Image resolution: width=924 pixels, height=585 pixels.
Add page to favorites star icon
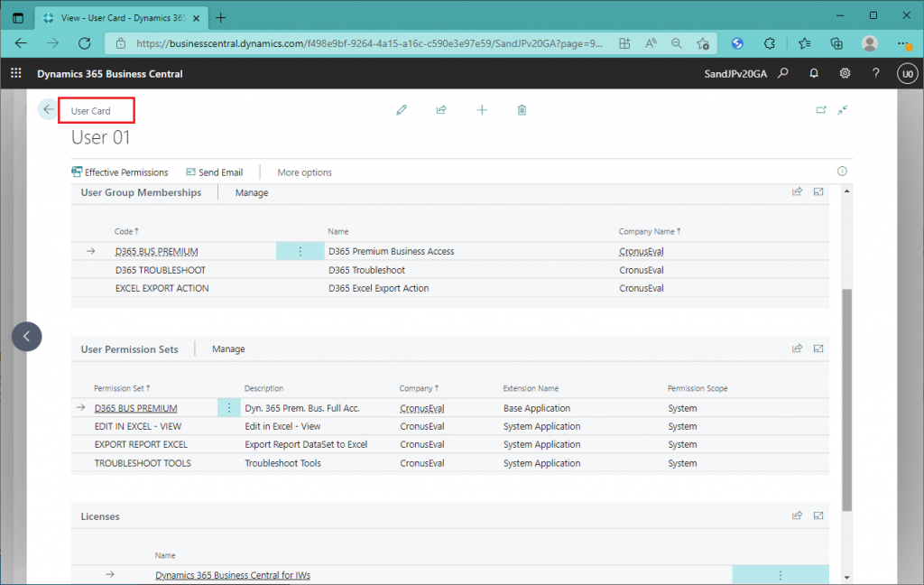[702, 43]
